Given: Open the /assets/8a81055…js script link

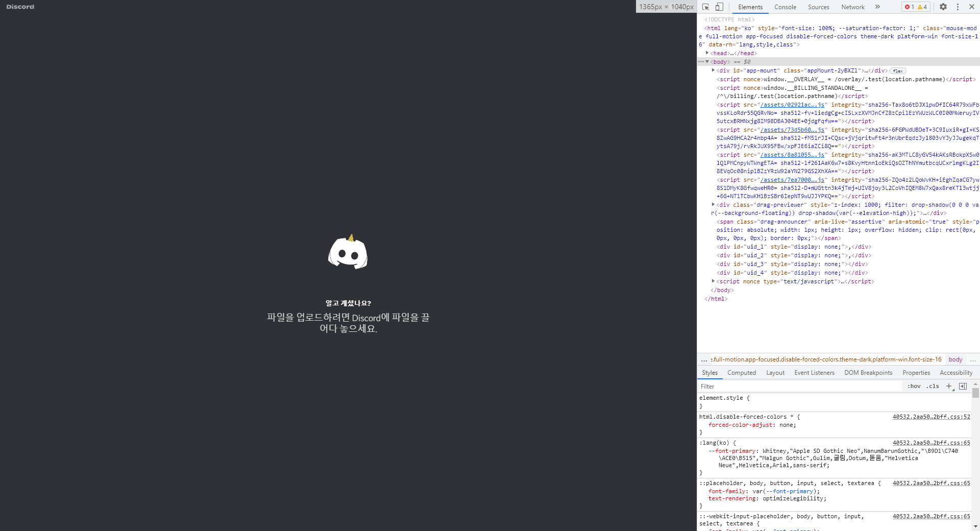Looking at the screenshot, I should click(x=792, y=155).
